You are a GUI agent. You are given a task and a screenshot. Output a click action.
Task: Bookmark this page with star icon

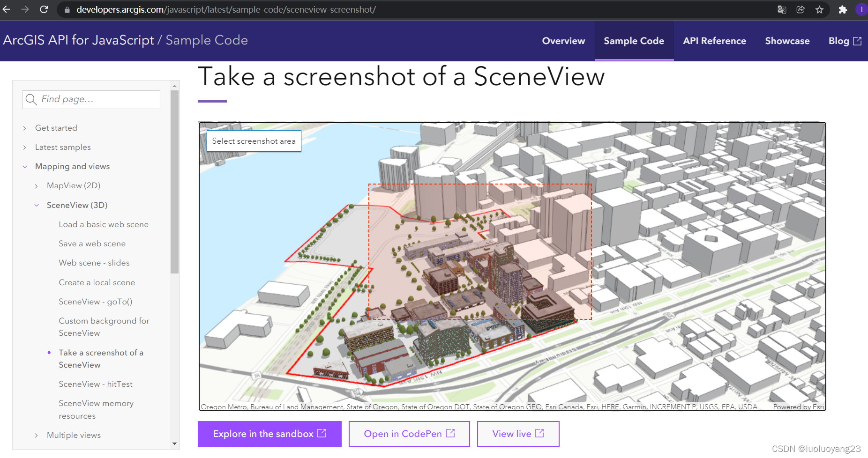click(819, 9)
